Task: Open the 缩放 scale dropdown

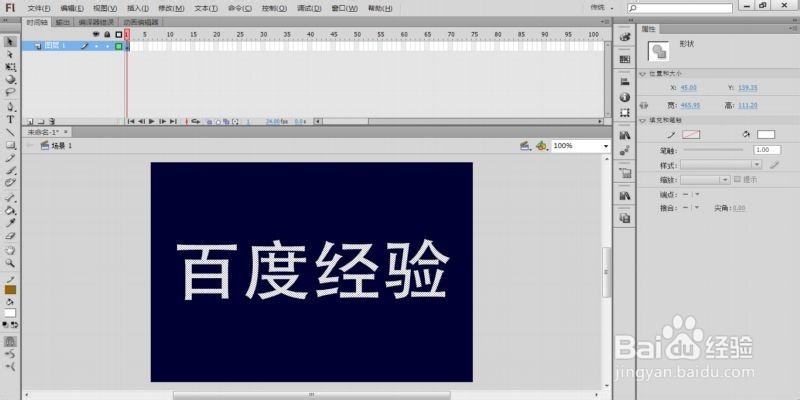Action: pos(705,180)
